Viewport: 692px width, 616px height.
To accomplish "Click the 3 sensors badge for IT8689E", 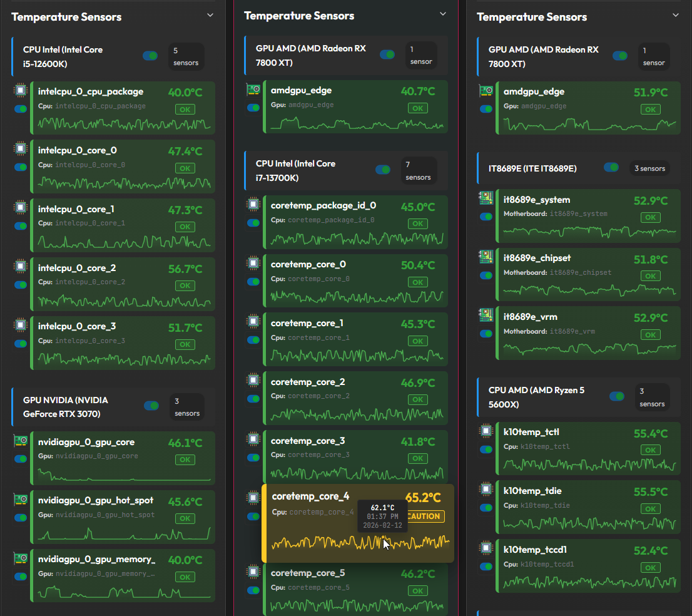I will click(x=649, y=168).
